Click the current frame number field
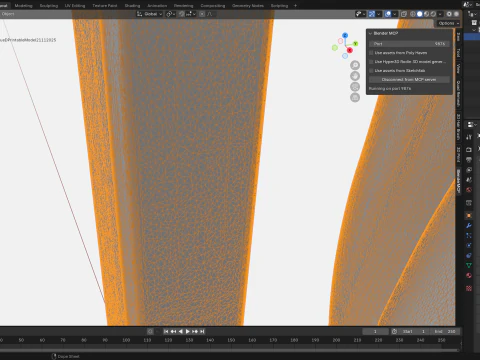Viewport: 480px width, 360px height. (x=375, y=331)
